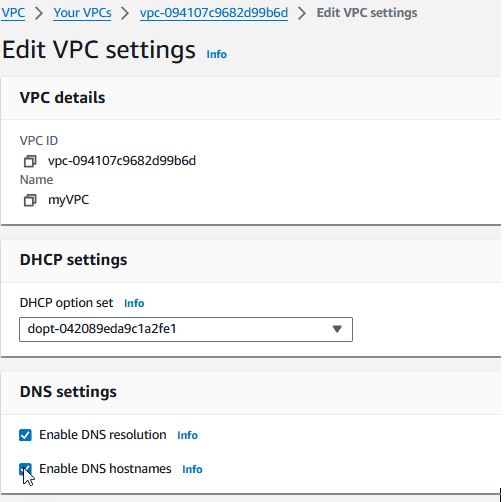Click the Enable DNS resolution label text
Viewport: 504px width, 502px height.
tap(103, 435)
